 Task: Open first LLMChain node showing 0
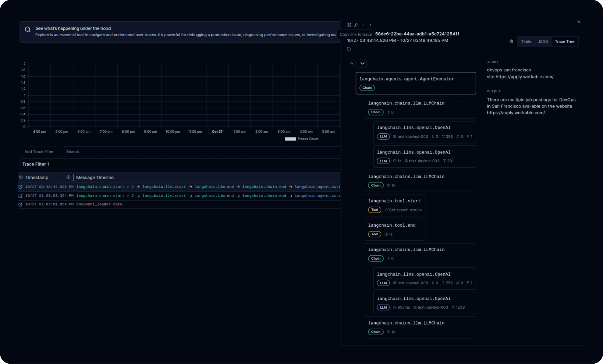(x=420, y=107)
